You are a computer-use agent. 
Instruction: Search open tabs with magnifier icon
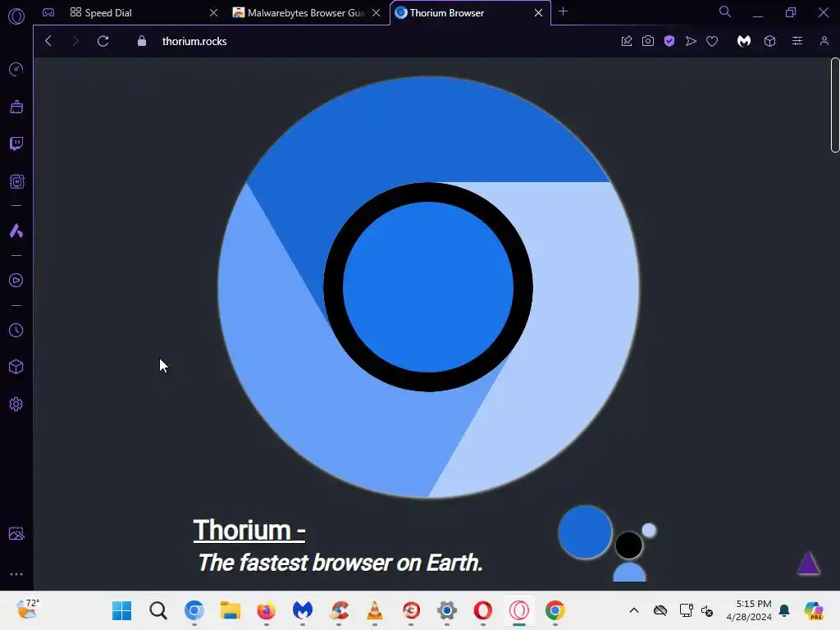coord(725,11)
